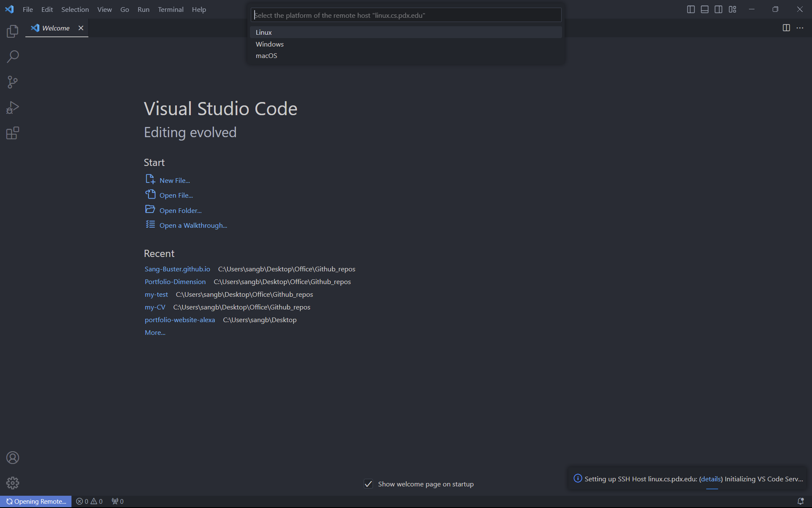
Task: Open the Explorer view in activity bar
Action: point(13,31)
